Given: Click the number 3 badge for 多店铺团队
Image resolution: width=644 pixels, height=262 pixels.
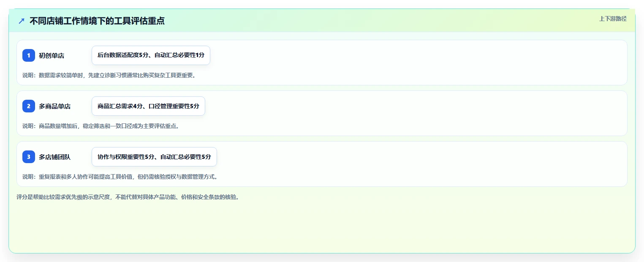Looking at the screenshot, I should (x=29, y=157).
